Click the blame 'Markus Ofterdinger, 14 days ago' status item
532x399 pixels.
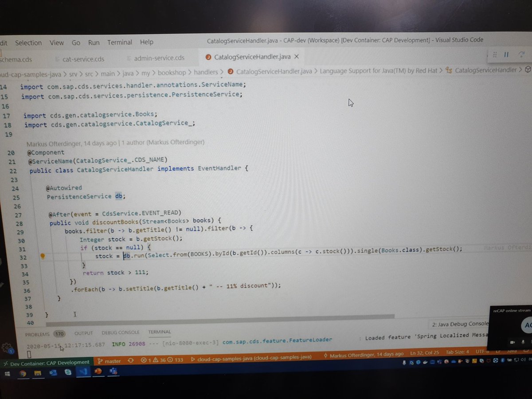coord(364,354)
